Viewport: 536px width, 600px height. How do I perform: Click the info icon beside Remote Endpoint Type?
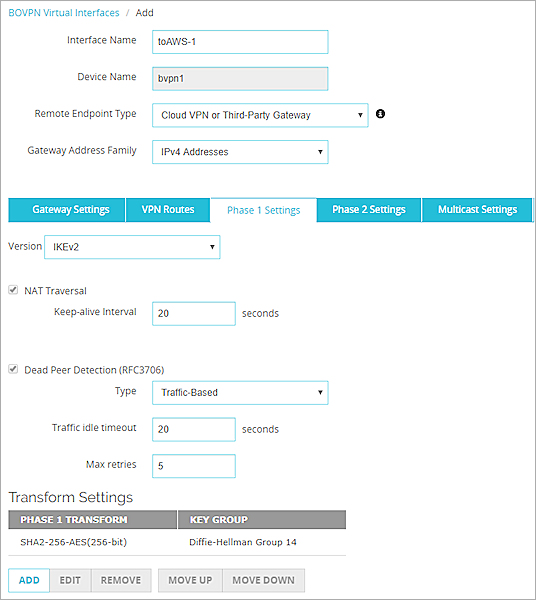380,114
